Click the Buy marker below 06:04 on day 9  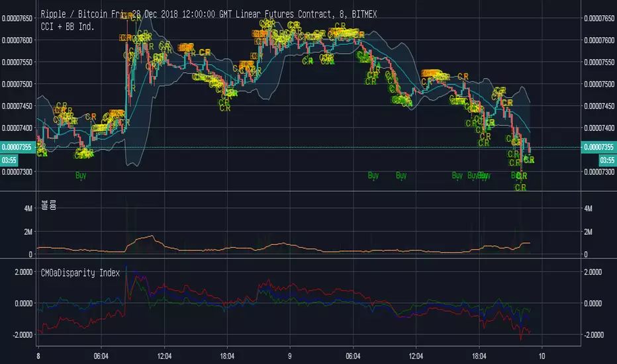point(373,175)
